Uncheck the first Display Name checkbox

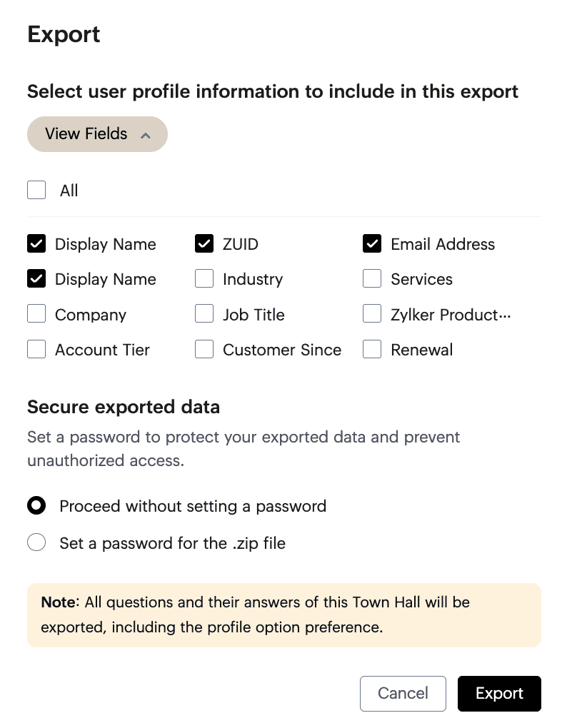click(36, 243)
